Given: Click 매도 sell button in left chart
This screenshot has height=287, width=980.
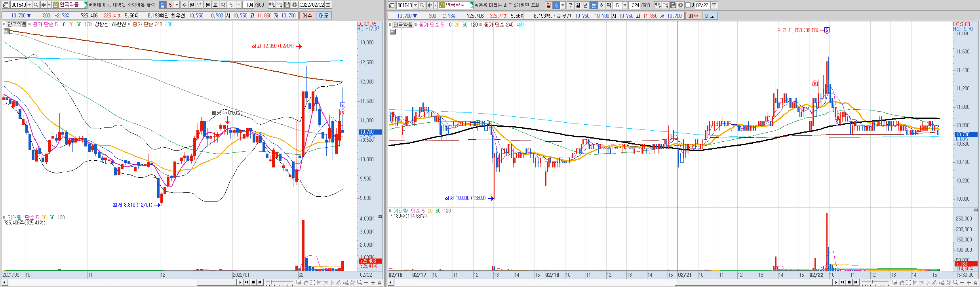Looking at the screenshot, I should (x=324, y=15).
